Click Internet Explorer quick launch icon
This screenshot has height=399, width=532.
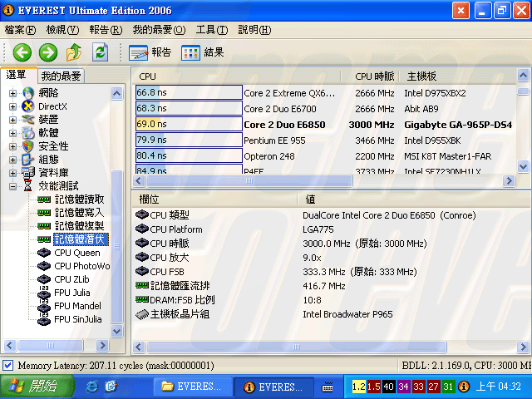91,386
